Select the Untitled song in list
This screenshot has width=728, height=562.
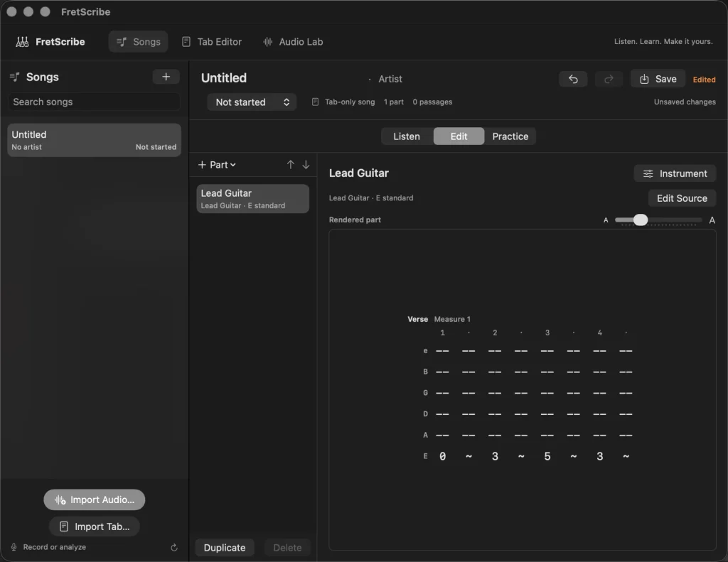(x=94, y=140)
